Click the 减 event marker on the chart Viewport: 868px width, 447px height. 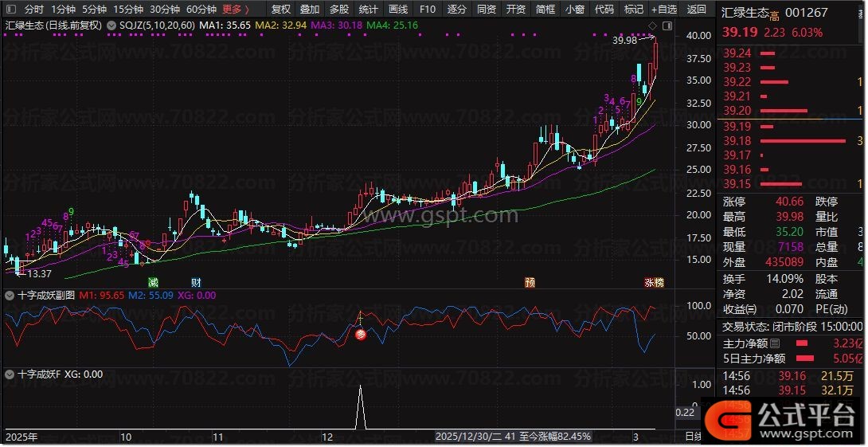[x=153, y=282]
